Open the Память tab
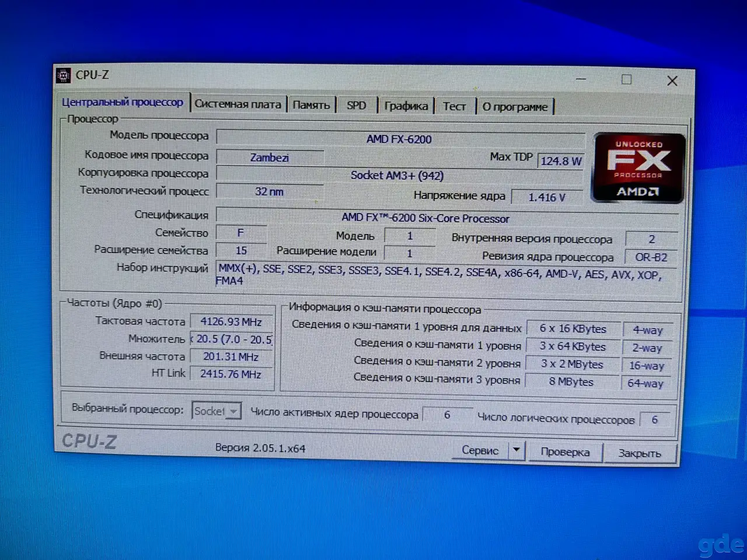The image size is (747, 560). click(x=311, y=105)
